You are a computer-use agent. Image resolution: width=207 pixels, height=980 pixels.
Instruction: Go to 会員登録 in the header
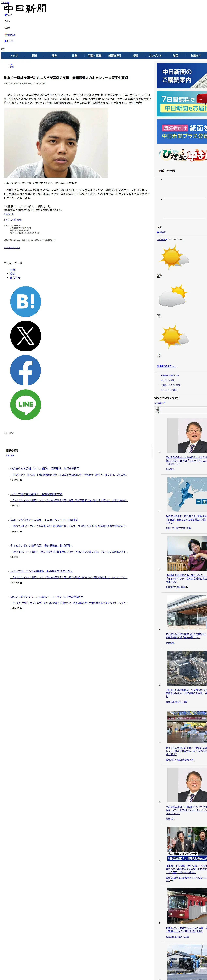click(10, 35)
